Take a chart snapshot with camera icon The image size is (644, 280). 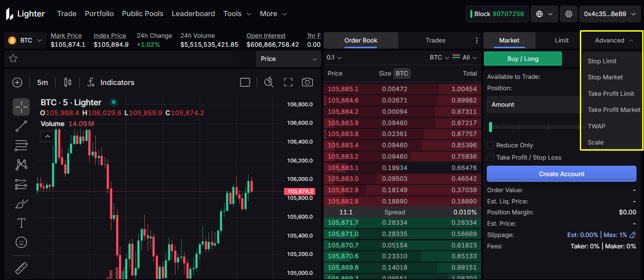(307, 82)
